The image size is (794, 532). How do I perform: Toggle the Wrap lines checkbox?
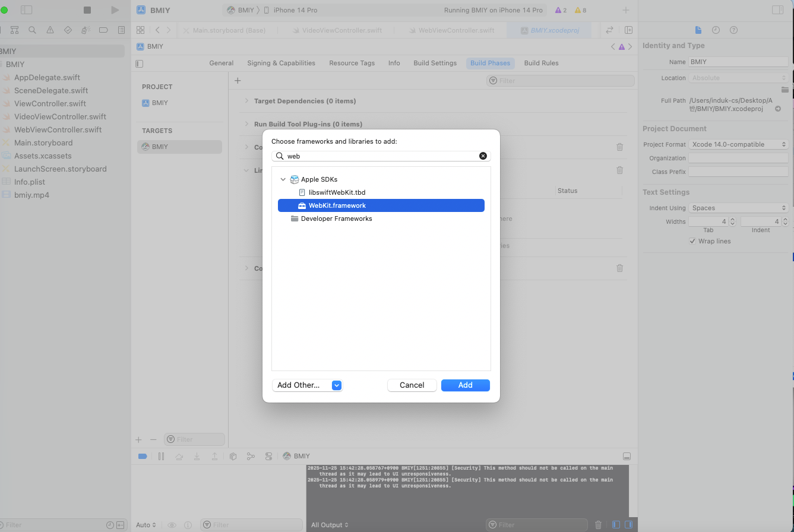pyautogui.click(x=692, y=241)
